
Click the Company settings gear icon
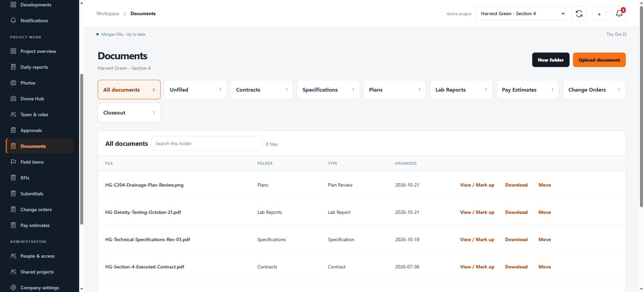pos(13,288)
